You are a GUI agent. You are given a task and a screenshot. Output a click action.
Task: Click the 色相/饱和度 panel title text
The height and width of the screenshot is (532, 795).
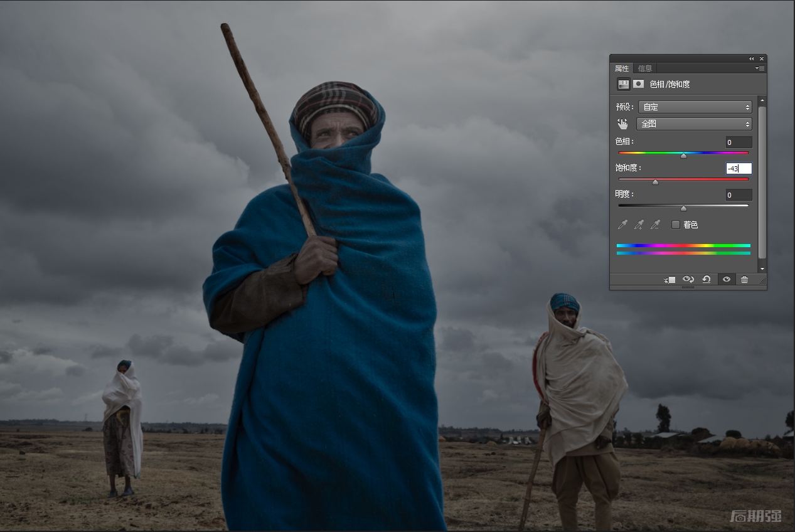[x=670, y=84]
